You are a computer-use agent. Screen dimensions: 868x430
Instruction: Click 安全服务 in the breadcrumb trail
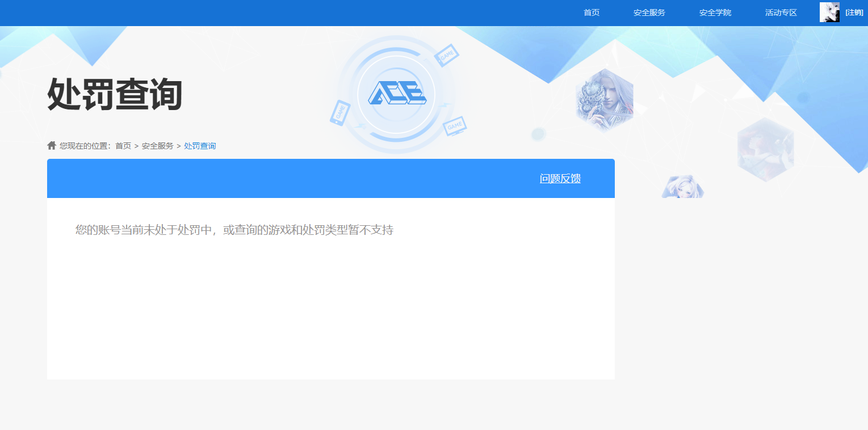tap(157, 145)
